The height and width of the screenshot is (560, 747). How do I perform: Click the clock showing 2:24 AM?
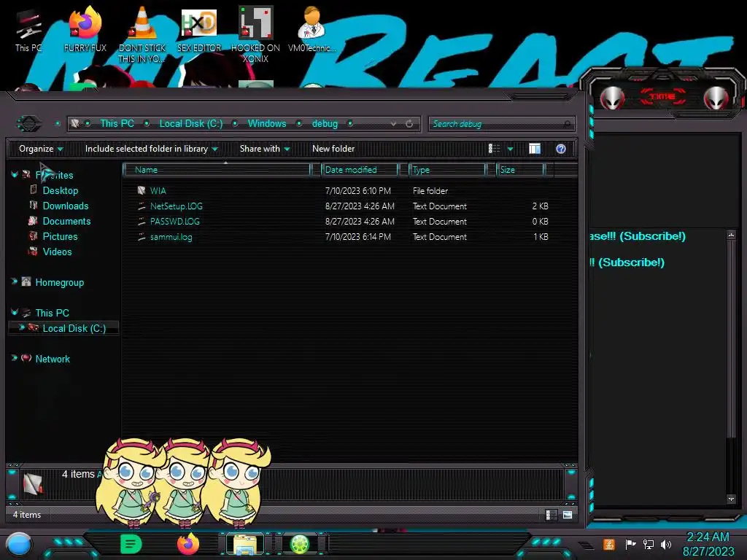[x=708, y=537]
